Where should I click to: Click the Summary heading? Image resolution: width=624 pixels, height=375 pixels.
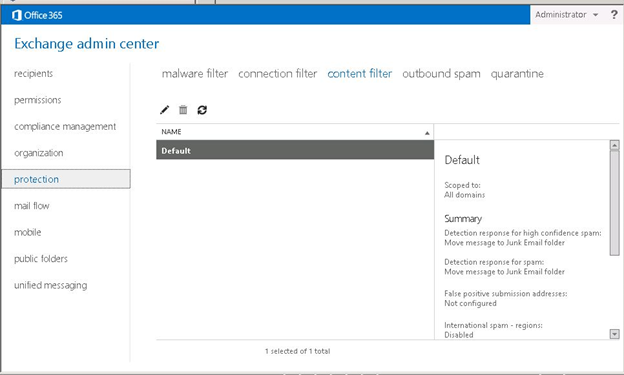click(x=463, y=219)
